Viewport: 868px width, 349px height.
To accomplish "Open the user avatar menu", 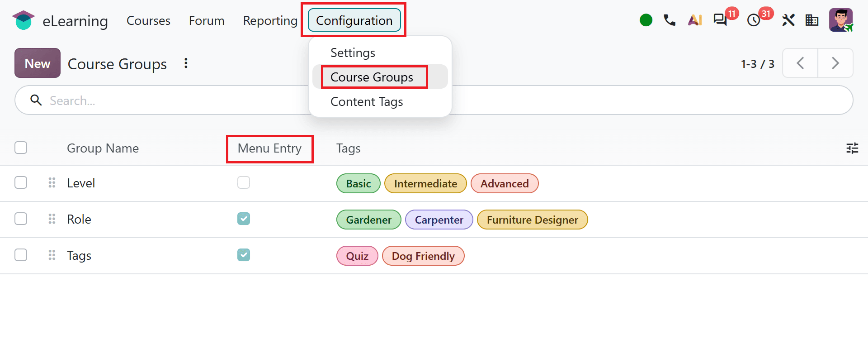I will (841, 20).
